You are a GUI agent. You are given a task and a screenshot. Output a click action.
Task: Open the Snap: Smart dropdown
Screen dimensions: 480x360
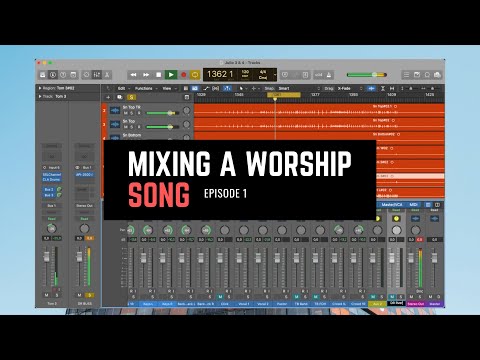293,88
